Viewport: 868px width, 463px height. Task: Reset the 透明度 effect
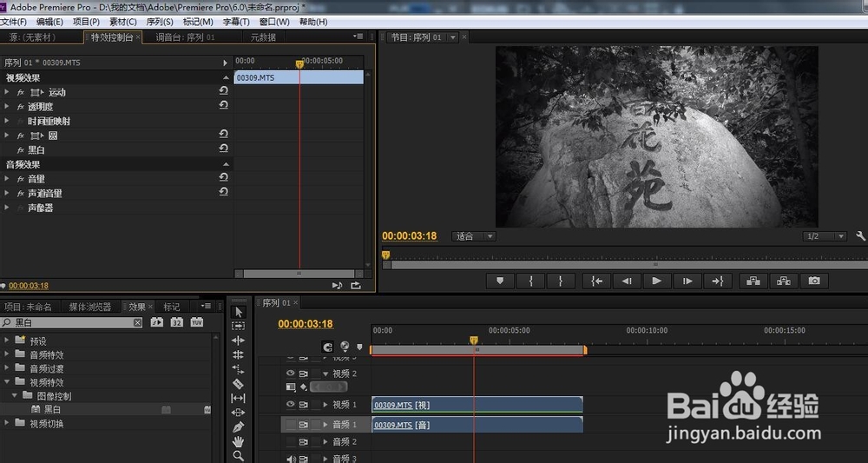click(x=224, y=104)
